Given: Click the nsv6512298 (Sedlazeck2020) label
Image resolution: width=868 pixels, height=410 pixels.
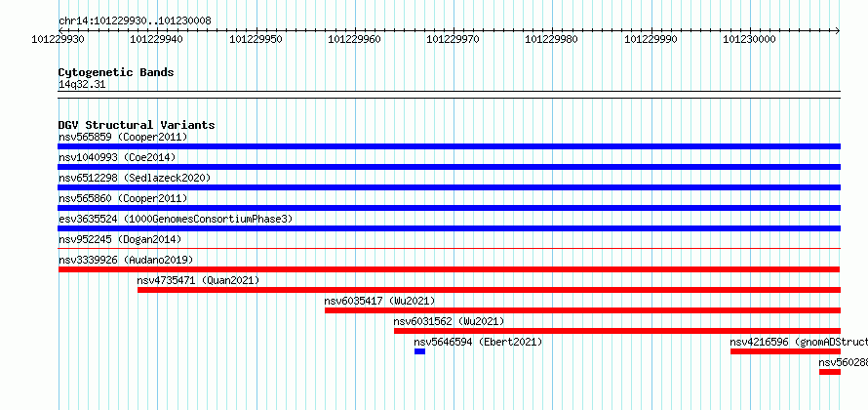Looking at the screenshot, I should 135,178.
